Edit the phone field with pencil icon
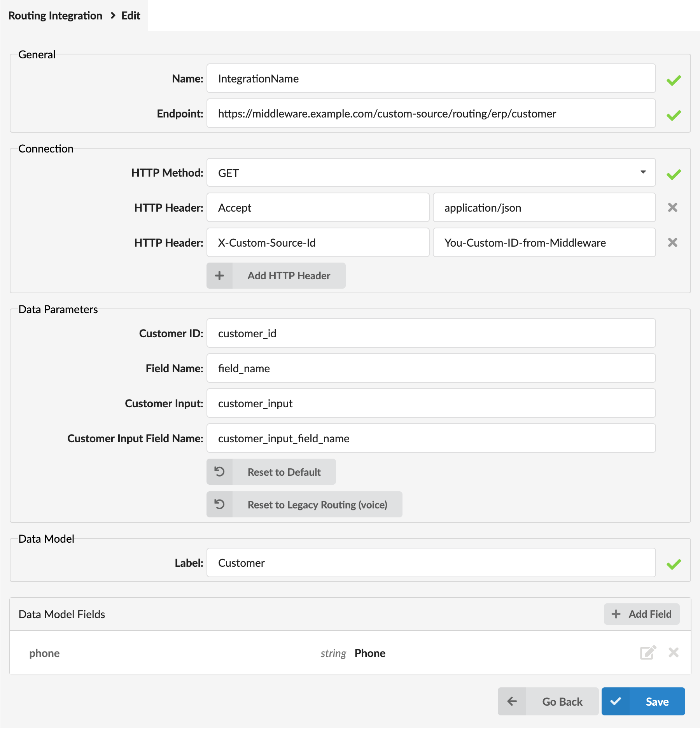Viewport: 700px width, 729px height. pos(648,653)
